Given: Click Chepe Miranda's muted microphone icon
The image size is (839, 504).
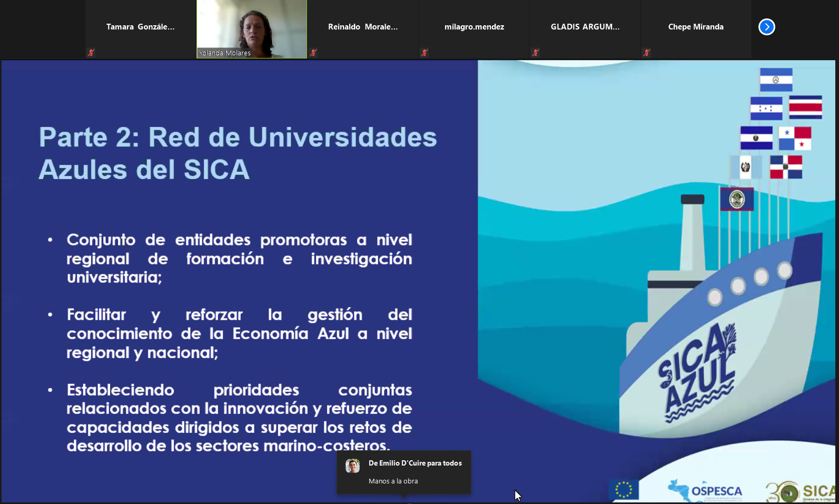Looking at the screenshot, I should click(x=647, y=53).
